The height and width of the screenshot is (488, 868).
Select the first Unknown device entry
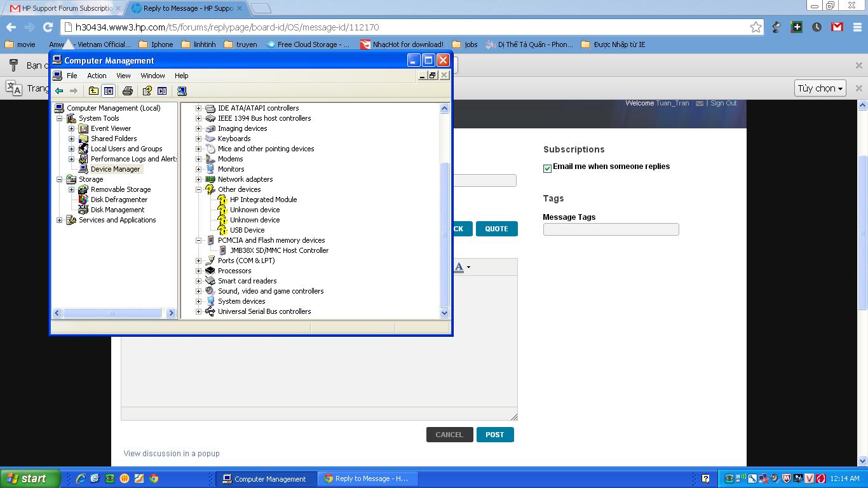click(255, 210)
